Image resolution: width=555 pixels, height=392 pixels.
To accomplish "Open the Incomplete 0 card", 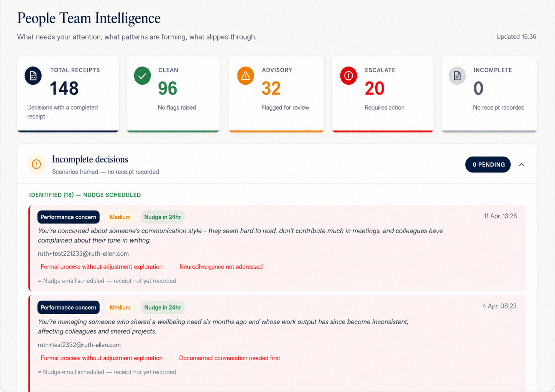I will coord(489,94).
